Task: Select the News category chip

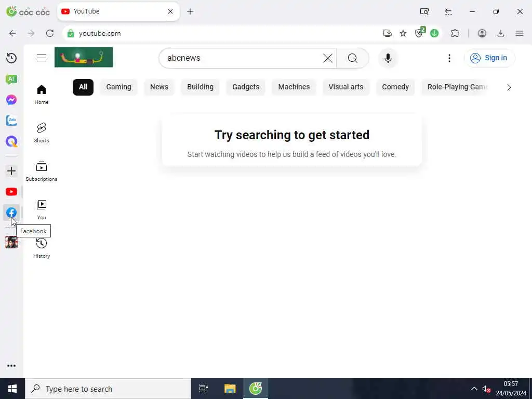Action: pos(159,87)
